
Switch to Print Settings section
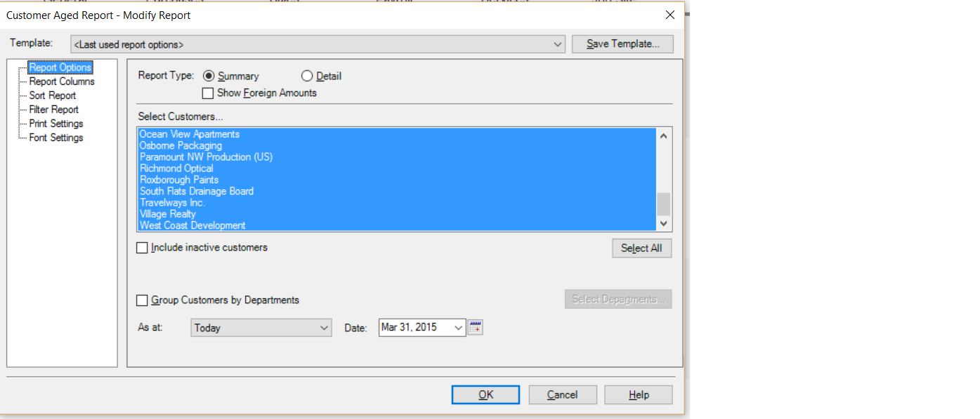pyautogui.click(x=56, y=124)
